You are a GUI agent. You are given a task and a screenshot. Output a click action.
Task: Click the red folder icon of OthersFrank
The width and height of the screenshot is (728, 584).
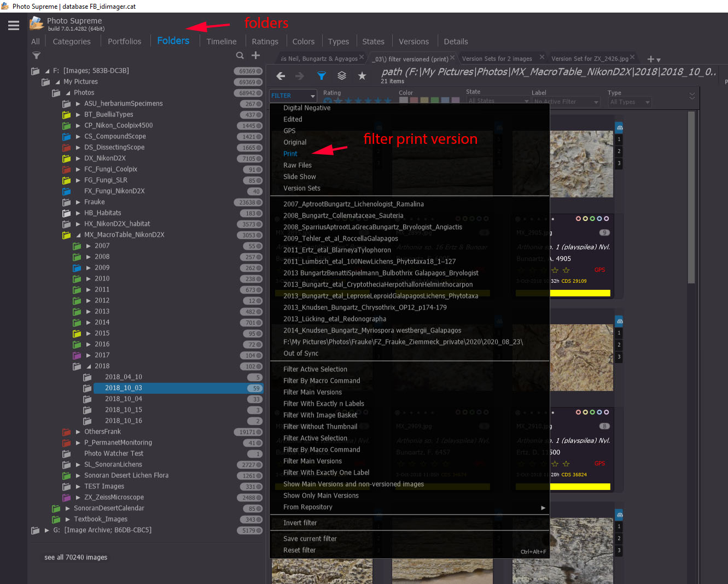(67, 431)
